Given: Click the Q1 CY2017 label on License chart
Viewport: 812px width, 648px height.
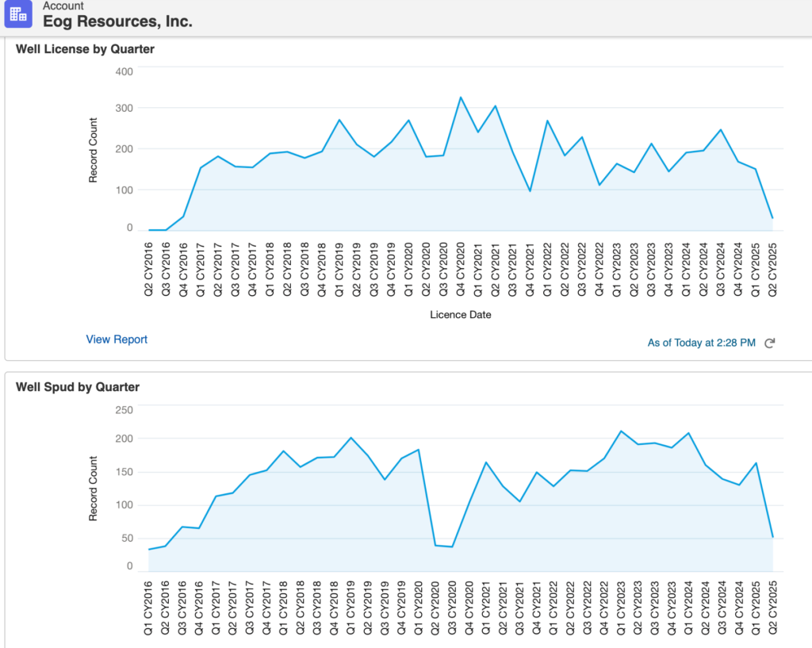Looking at the screenshot, I should [201, 270].
